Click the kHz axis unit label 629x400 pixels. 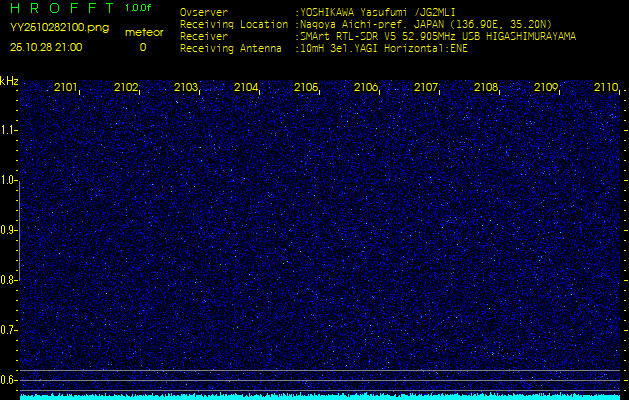click(x=9, y=81)
